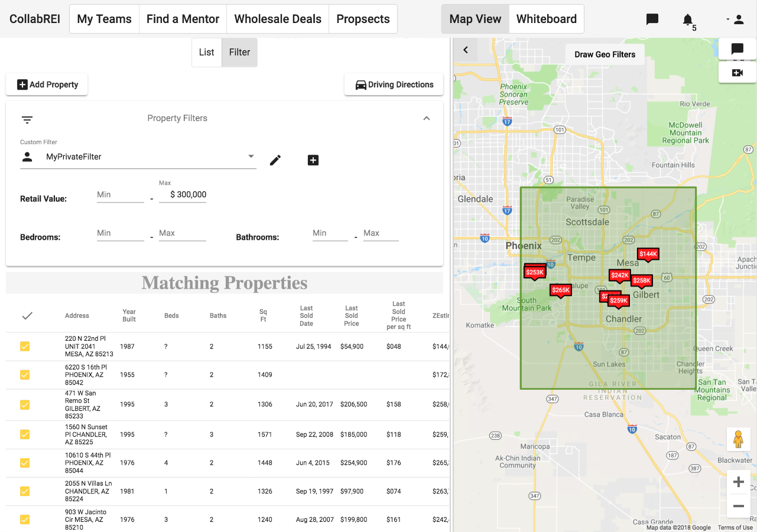Zoom out on the map
Screen dimensions: 757x532
tap(738, 506)
